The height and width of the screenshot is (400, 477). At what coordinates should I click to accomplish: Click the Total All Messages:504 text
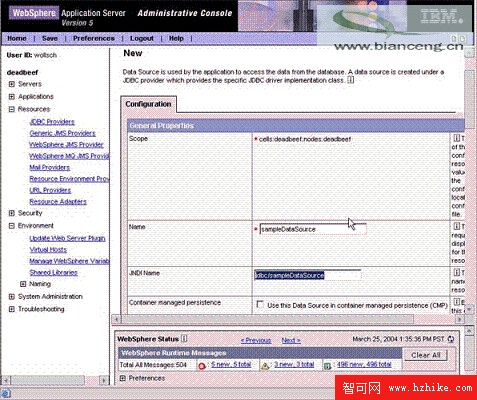[x=153, y=365]
